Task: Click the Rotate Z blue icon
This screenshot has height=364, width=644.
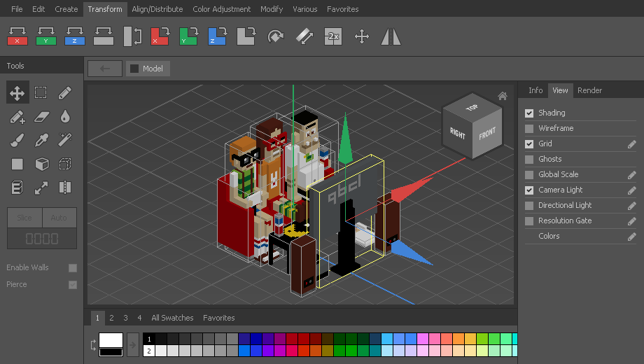Action: tap(217, 36)
